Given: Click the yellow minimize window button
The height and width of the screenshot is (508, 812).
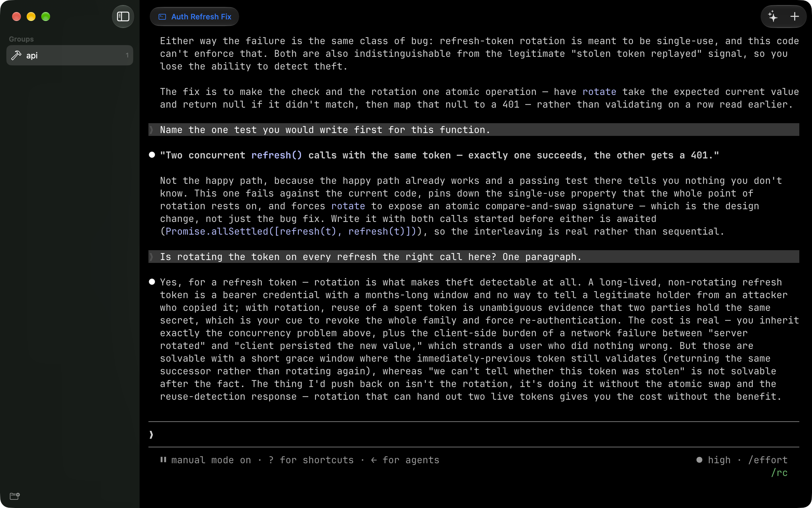Looking at the screenshot, I should 31,17.
